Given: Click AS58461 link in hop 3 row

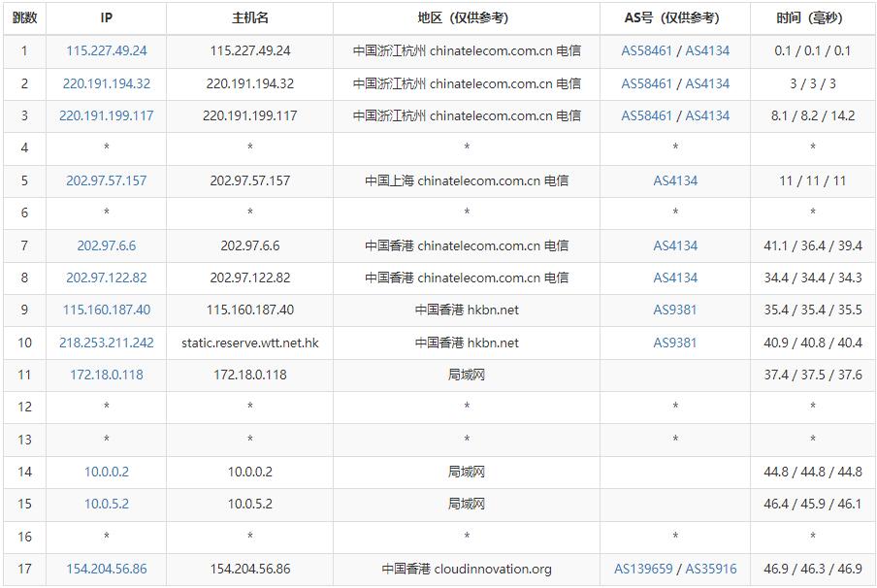Looking at the screenshot, I should (646, 115).
